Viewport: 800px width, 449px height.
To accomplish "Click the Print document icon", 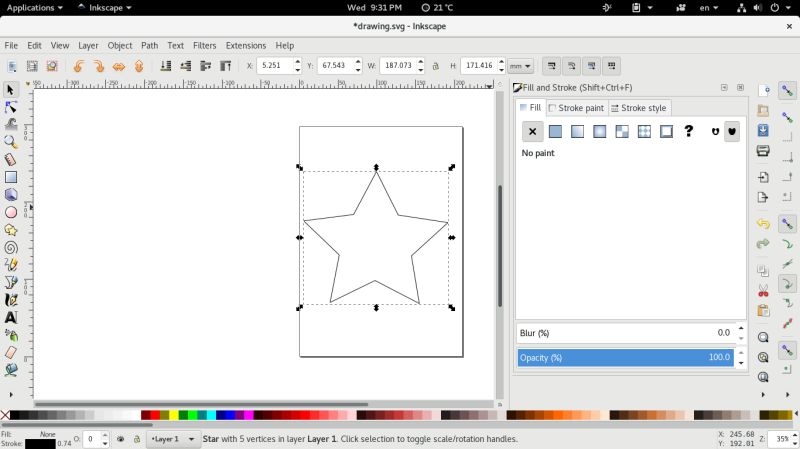I will [763, 151].
